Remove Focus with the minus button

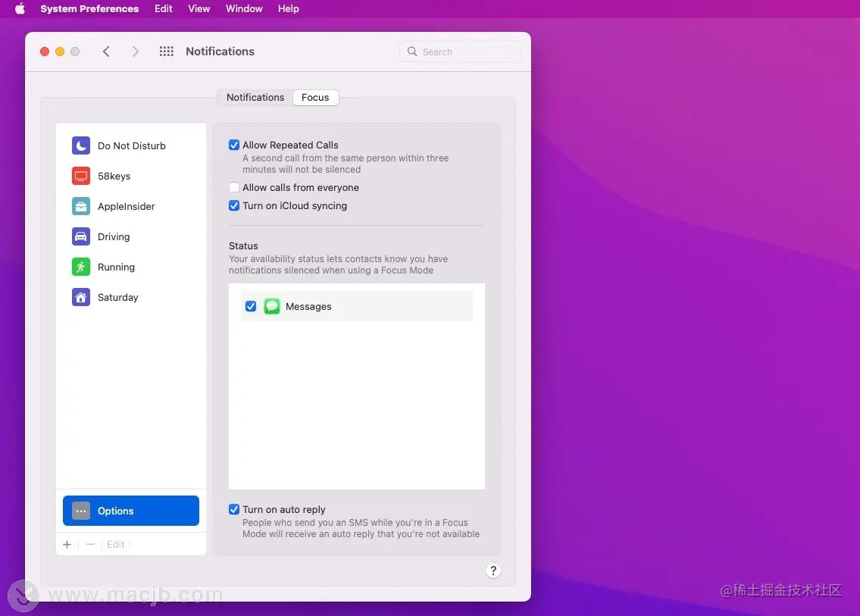coord(90,544)
